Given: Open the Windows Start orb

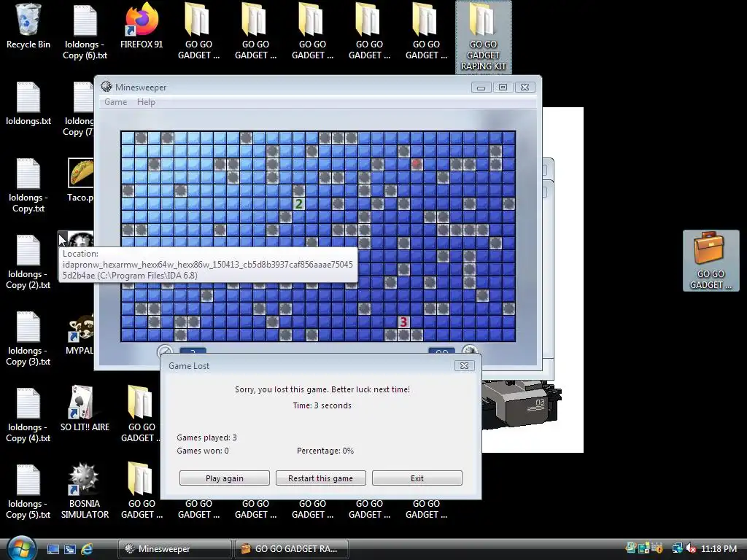Looking at the screenshot, I should [x=21, y=548].
